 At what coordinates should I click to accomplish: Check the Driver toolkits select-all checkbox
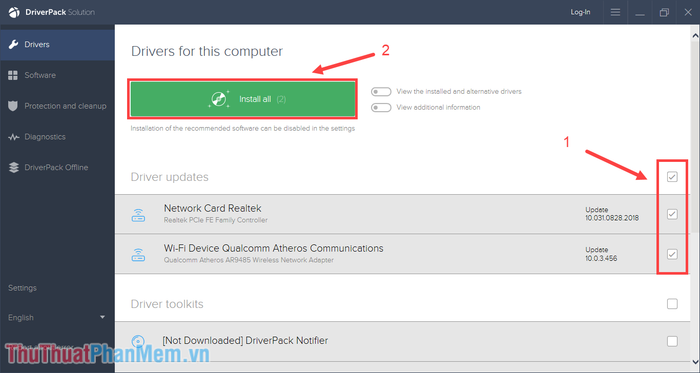coord(672,304)
